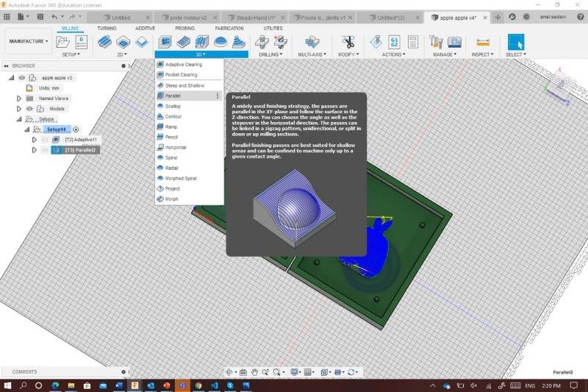Select the Drill toolbar icon
The height and width of the screenshot is (392, 588).
(262, 42)
